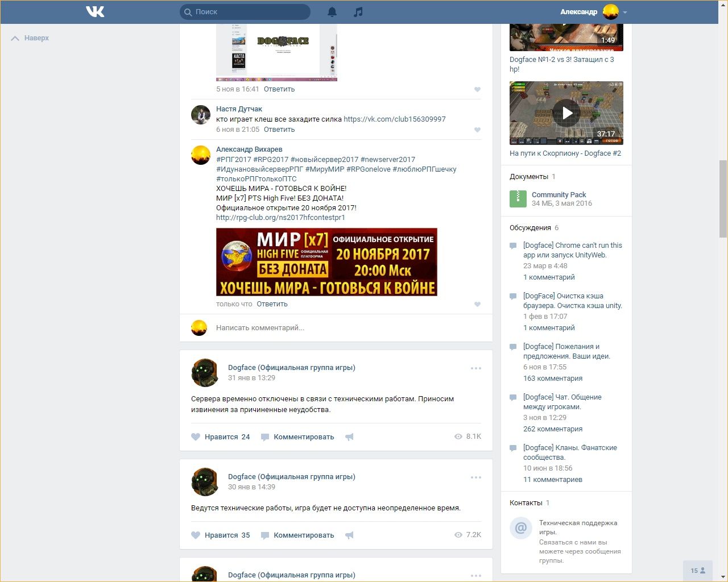The image size is (728, 582).
Task: Open Настя Дутчак's profile name
Action: click(239, 109)
